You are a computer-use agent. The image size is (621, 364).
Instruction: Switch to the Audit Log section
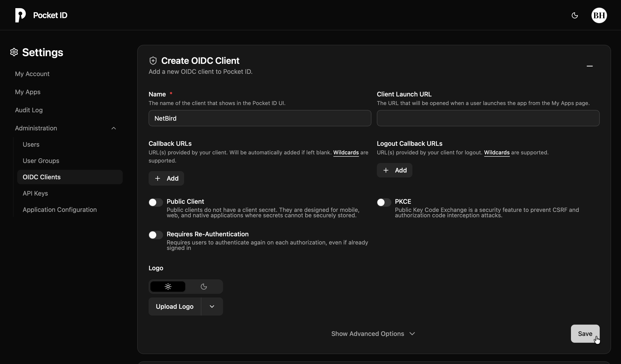29,110
